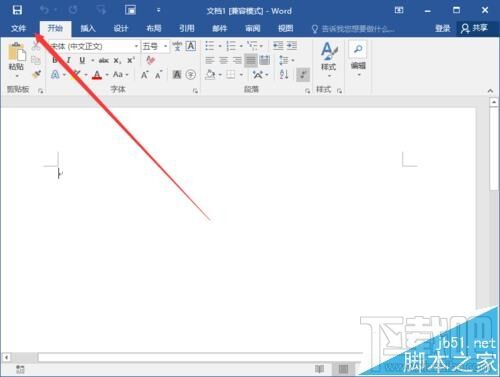
Task: Toggle underline formatting
Action: pos(82,60)
